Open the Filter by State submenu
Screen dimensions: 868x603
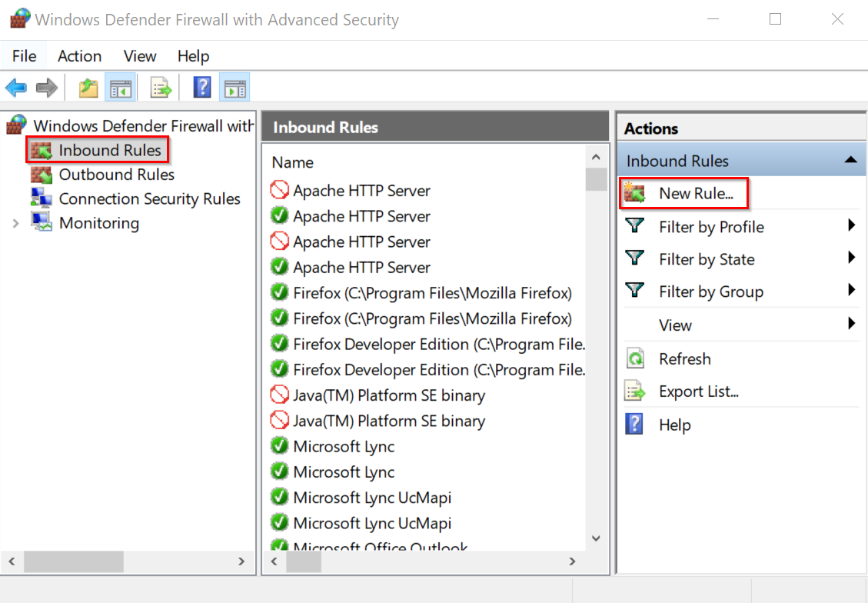coord(707,259)
